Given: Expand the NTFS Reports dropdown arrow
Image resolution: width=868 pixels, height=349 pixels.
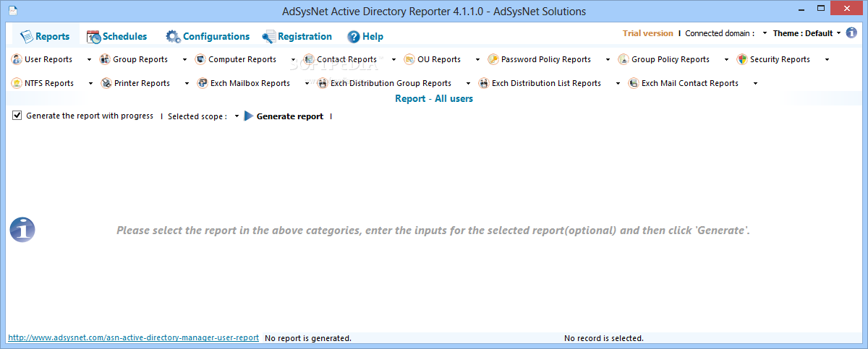Looking at the screenshot, I should click(90, 83).
